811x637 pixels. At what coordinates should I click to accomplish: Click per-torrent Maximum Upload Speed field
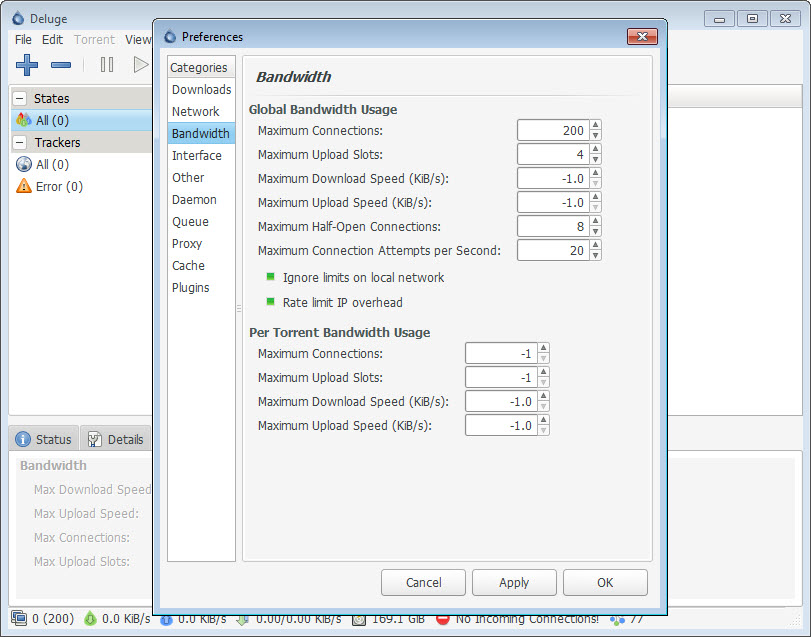click(x=501, y=425)
